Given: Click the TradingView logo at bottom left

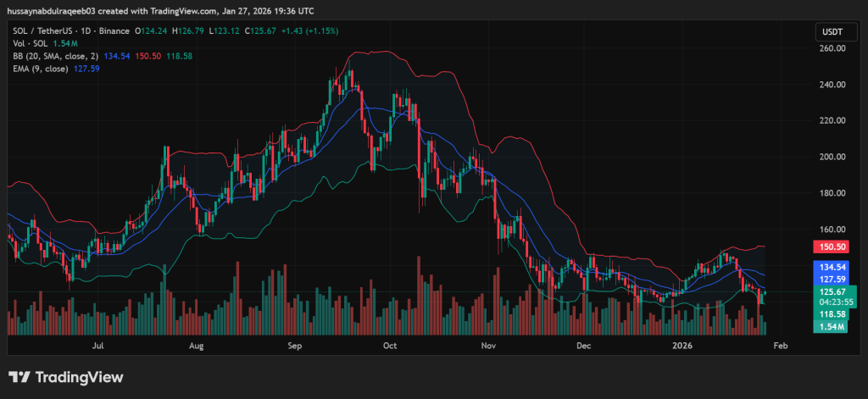Looking at the screenshot, I should point(66,377).
